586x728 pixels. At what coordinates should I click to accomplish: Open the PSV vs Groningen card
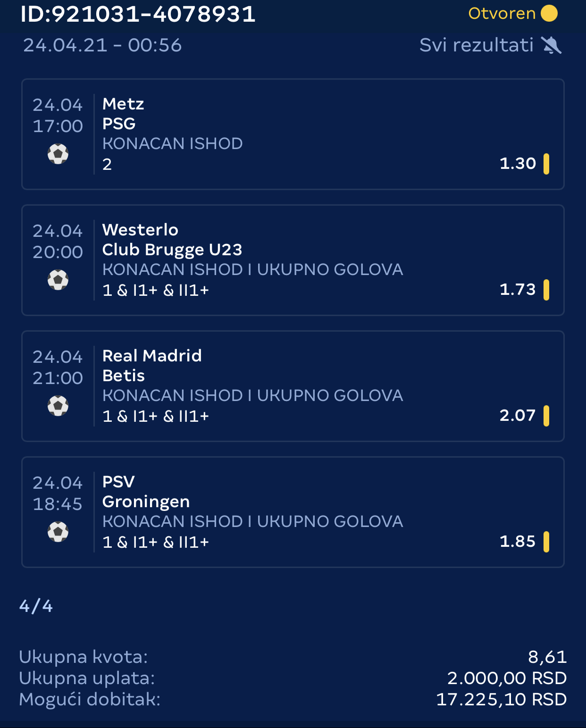pyautogui.click(x=293, y=512)
